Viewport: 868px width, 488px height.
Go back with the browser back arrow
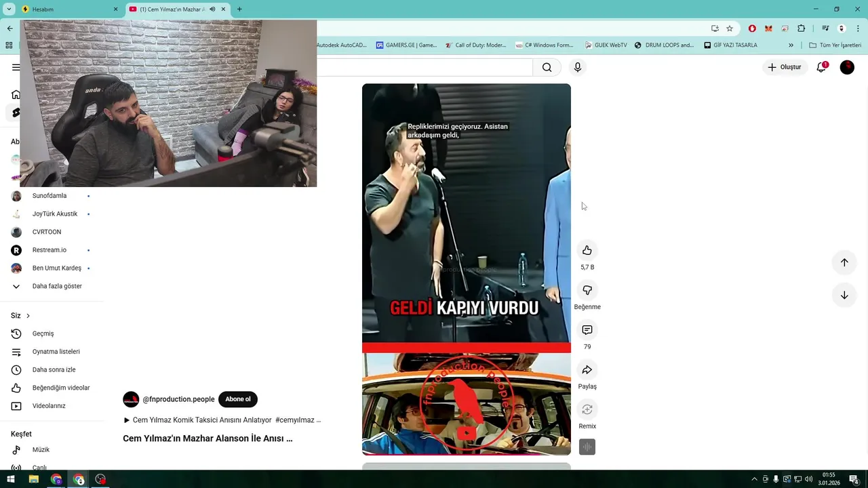click(9, 28)
